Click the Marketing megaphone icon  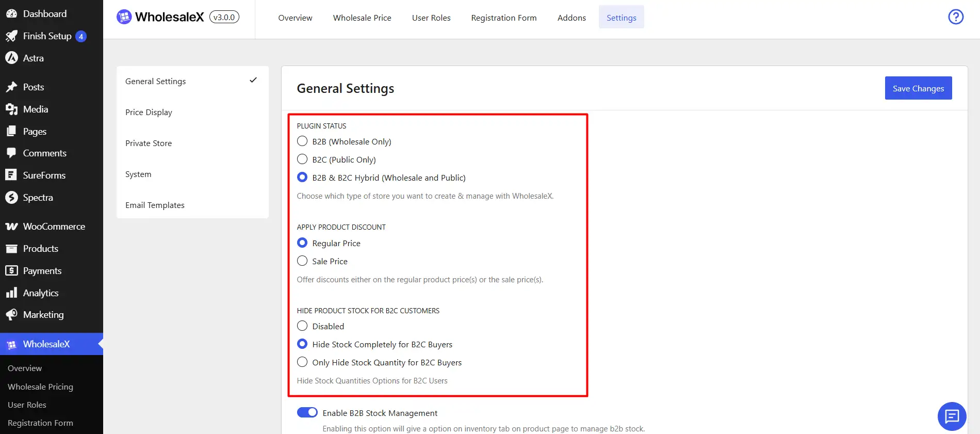(x=11, y=315)
